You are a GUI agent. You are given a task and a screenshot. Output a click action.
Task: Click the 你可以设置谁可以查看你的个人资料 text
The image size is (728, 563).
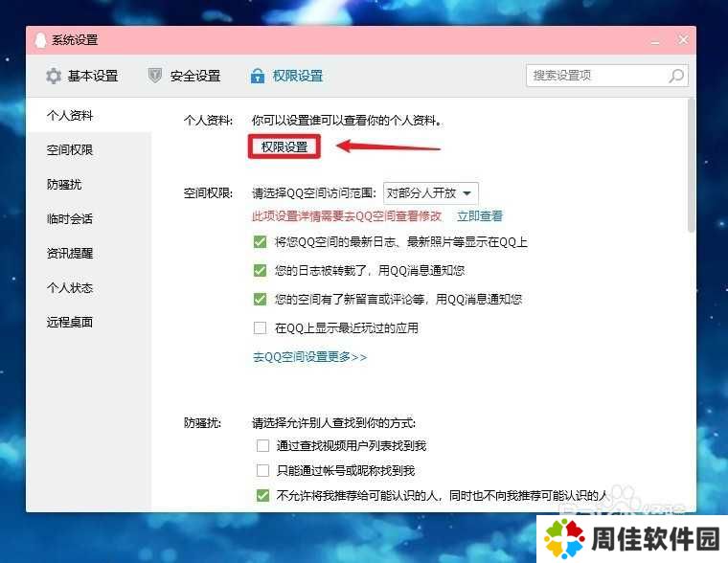[347, 121]
